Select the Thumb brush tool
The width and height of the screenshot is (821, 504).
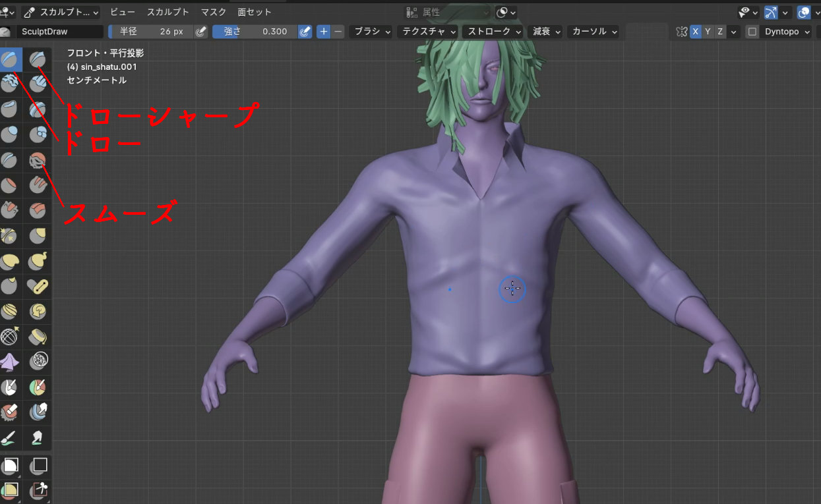10,286
